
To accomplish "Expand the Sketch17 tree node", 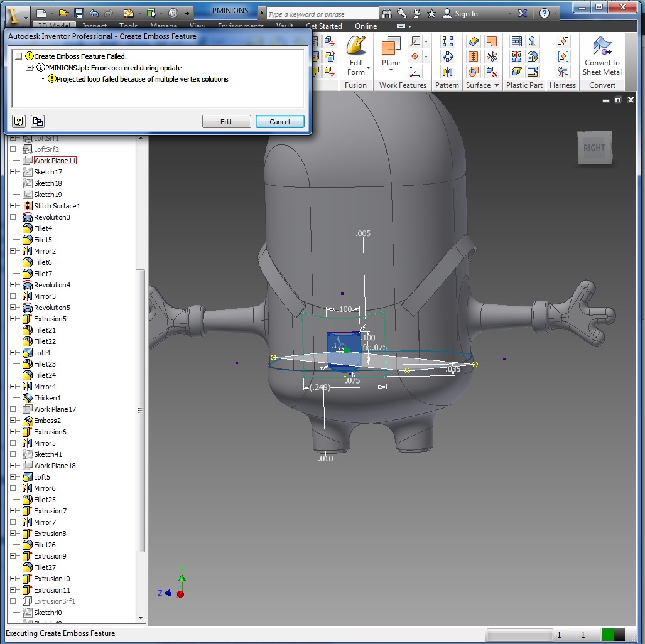I will 13,172.
